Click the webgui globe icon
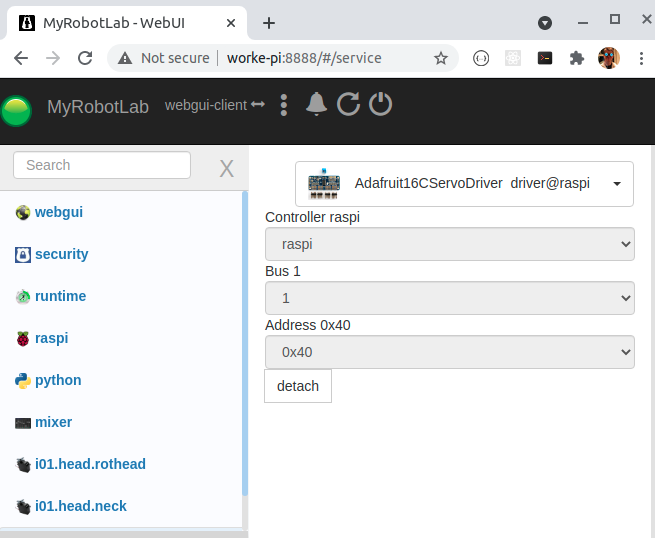 coord(23,213)
